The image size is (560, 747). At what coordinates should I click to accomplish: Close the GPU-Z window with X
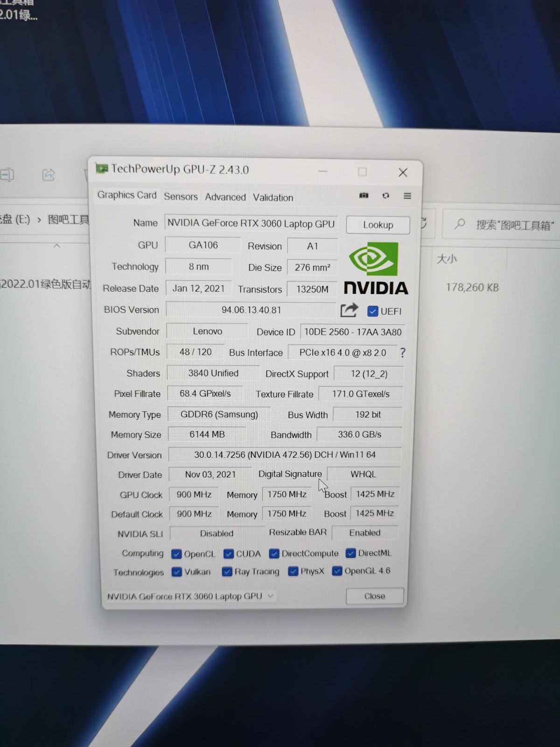403,173
